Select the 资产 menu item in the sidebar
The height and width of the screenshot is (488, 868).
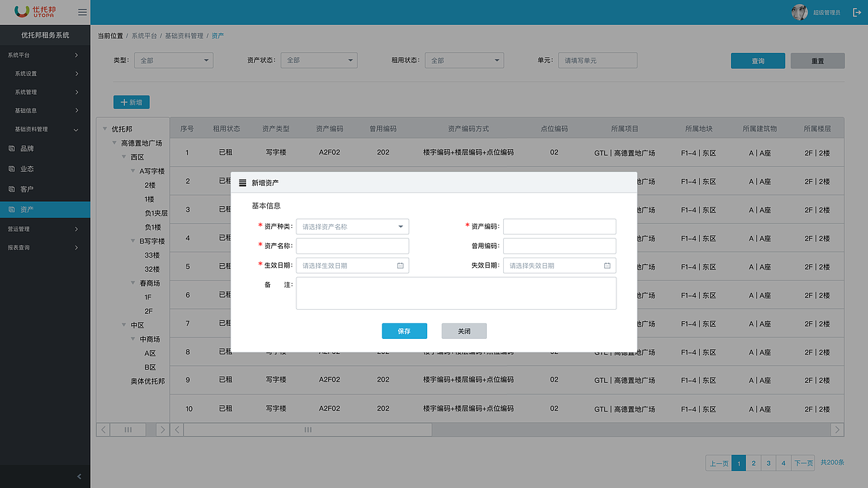point(45,209)
